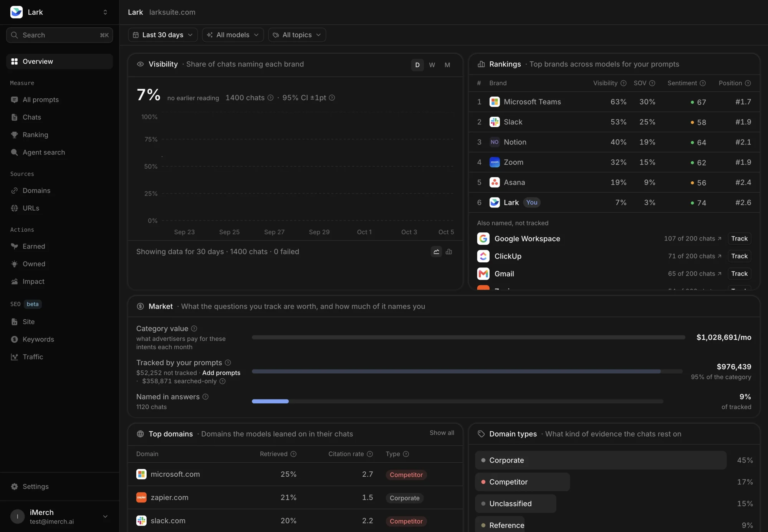Open the All models filter dropdown
This screenshot has width=768, height=532.
(x=233, y=35)
